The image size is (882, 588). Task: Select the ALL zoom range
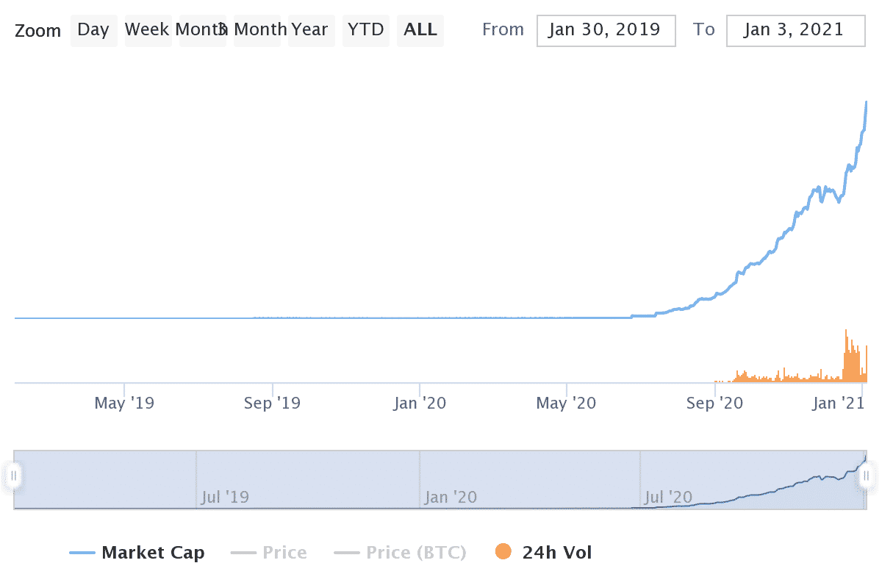420,30
